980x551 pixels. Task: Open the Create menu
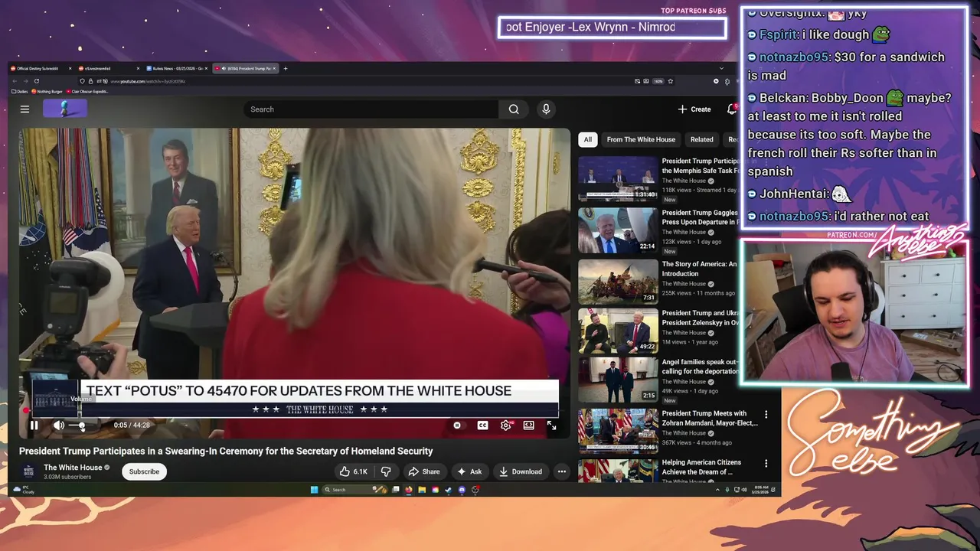(694, 109)
